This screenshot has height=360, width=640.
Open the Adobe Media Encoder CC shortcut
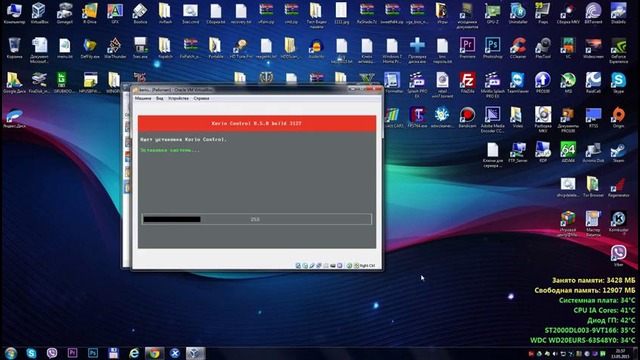(493, 120)
